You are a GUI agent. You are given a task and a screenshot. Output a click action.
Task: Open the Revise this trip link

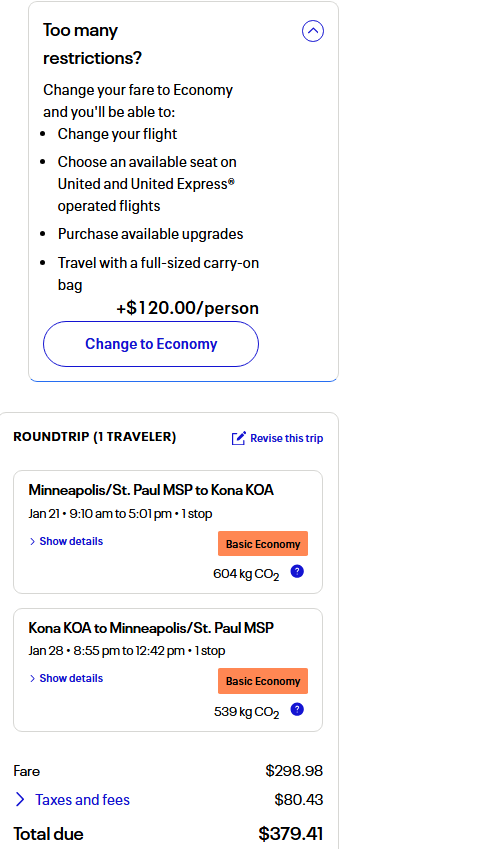click(x=287, y=438)
